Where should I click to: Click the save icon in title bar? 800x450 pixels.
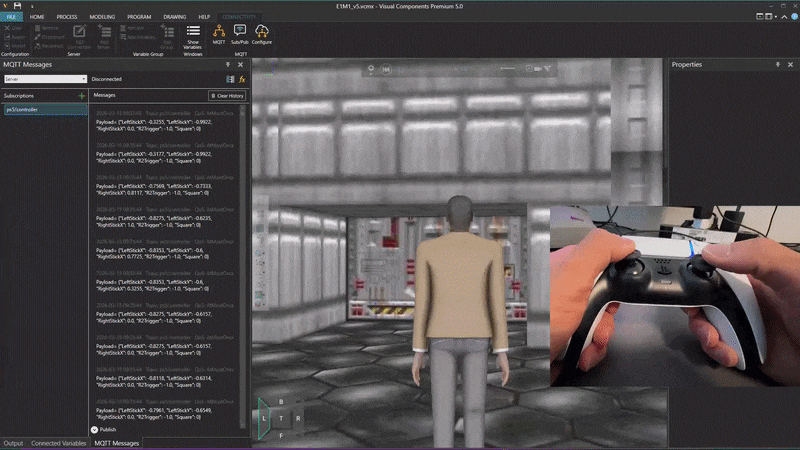click(17, 5)
